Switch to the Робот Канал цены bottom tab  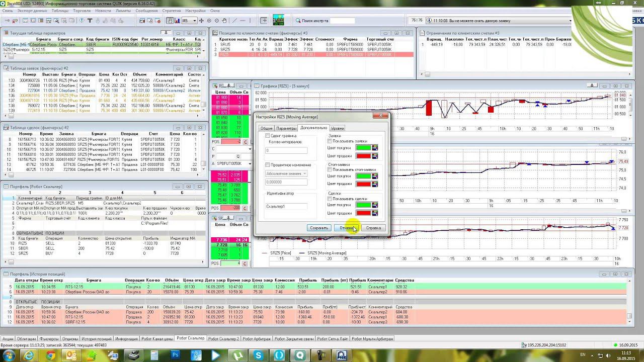coord(157,339)
